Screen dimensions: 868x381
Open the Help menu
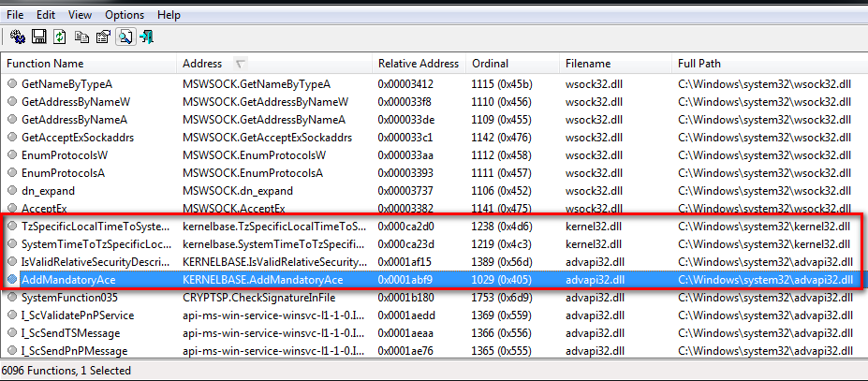tap(169, 15)
